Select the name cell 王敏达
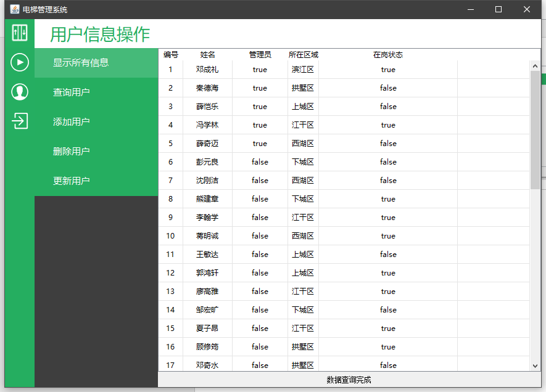This screenshot has height=392, width=546. [x=207, y=255]
